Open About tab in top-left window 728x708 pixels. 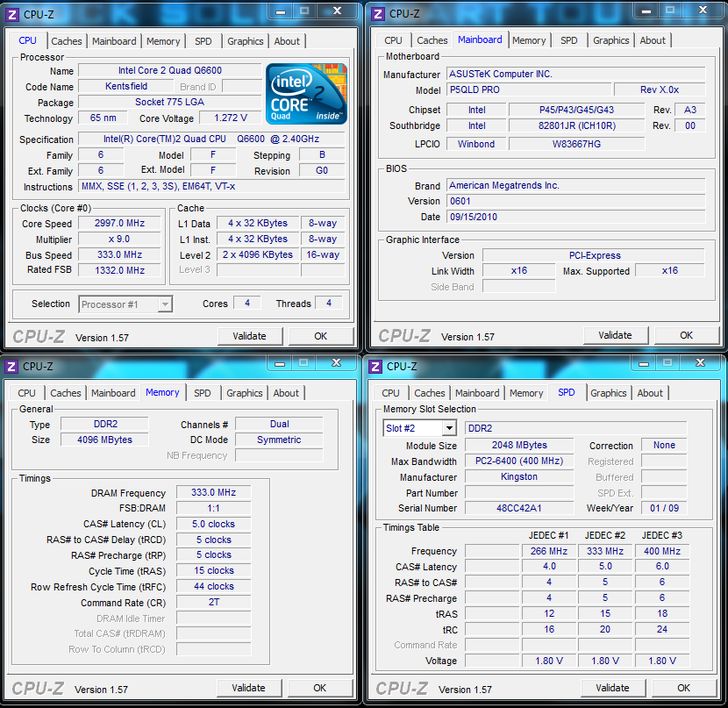287,41
